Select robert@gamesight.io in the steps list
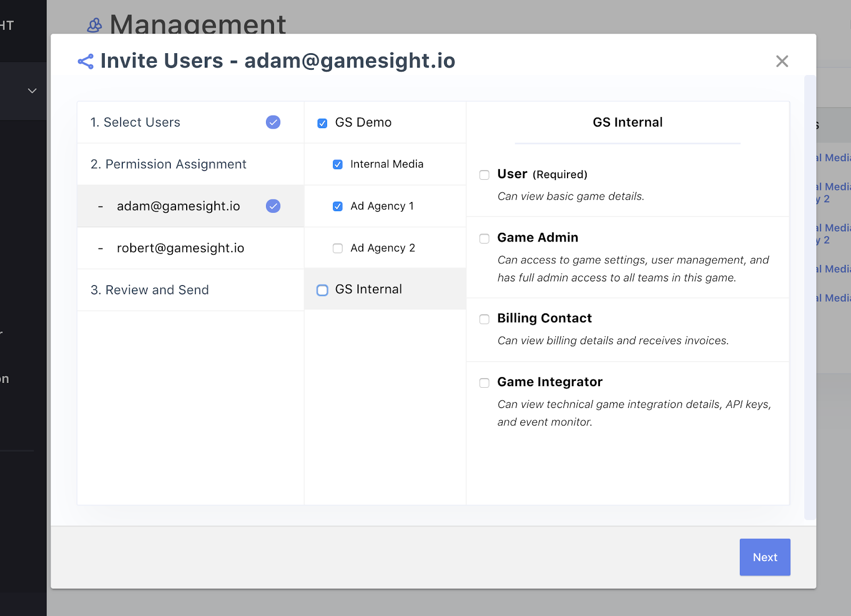851x616 pixels. click(190, 248)
